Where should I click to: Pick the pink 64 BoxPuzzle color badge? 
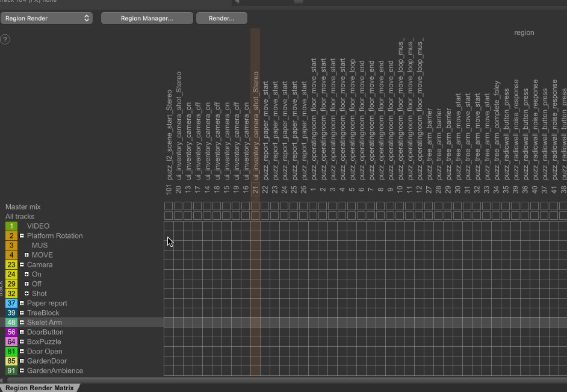pyautogui.click(x=11, y=342)
